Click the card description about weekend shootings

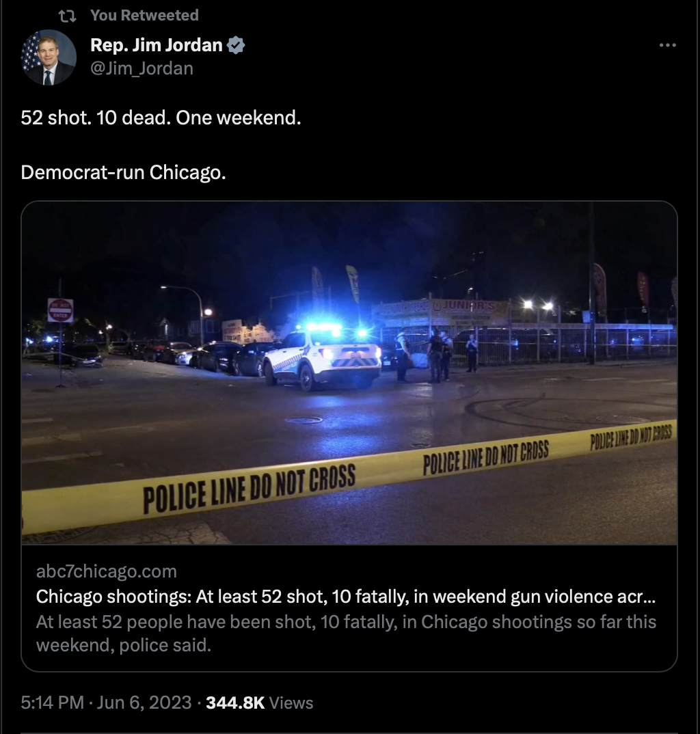pos(346,634)
